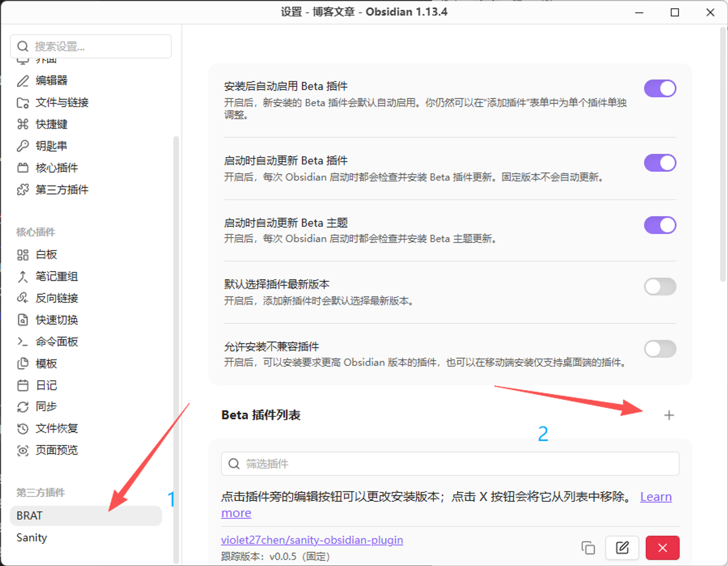Click the 文件与链接 folder icon
The width and height of the screenshot is (728, 566).
point(23,102)
